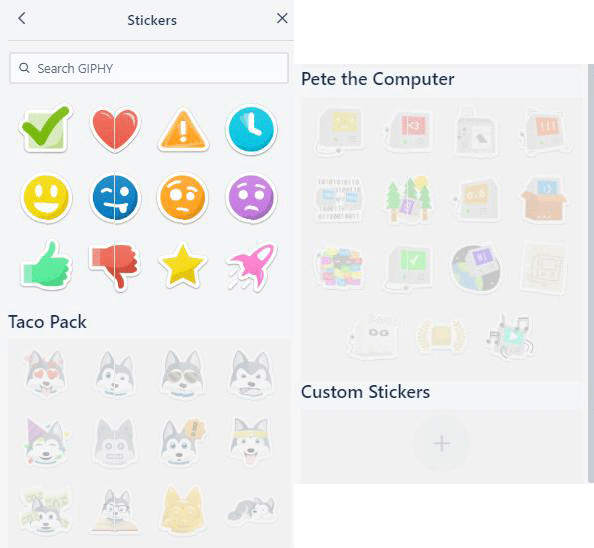The height and width of the screenshot is (548, 594).
Task: Add a custom sticker with plus button
Action: 441,443
